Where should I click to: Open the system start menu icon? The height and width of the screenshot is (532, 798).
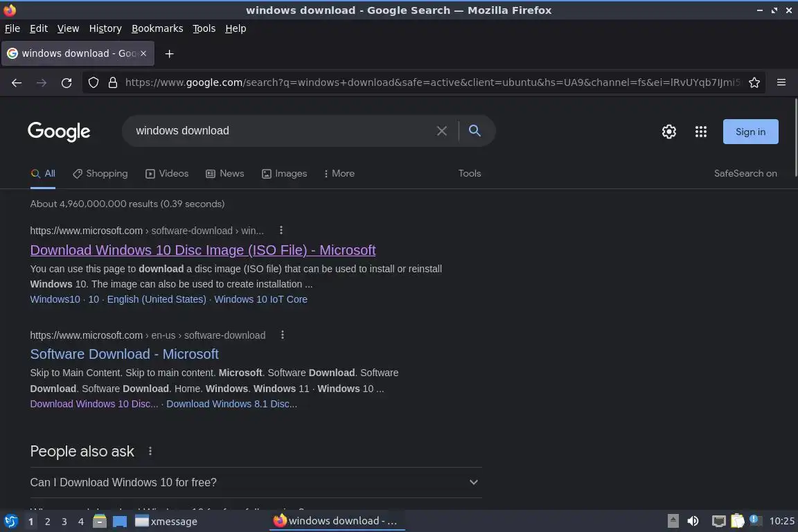[x=10, y=521]
